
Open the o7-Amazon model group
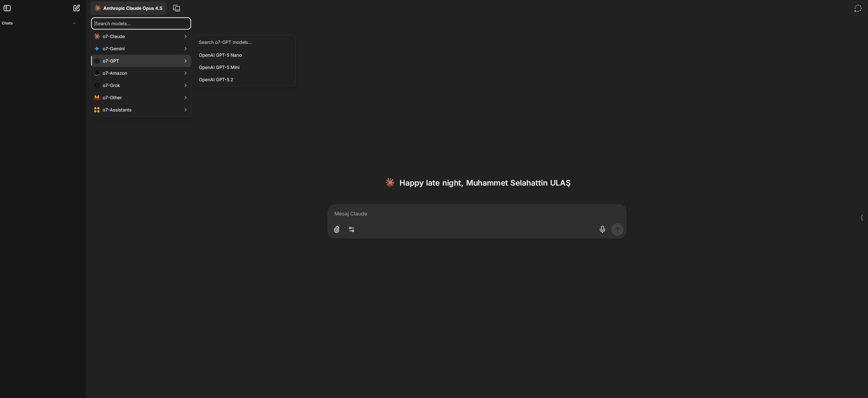[x=141, y=73]
